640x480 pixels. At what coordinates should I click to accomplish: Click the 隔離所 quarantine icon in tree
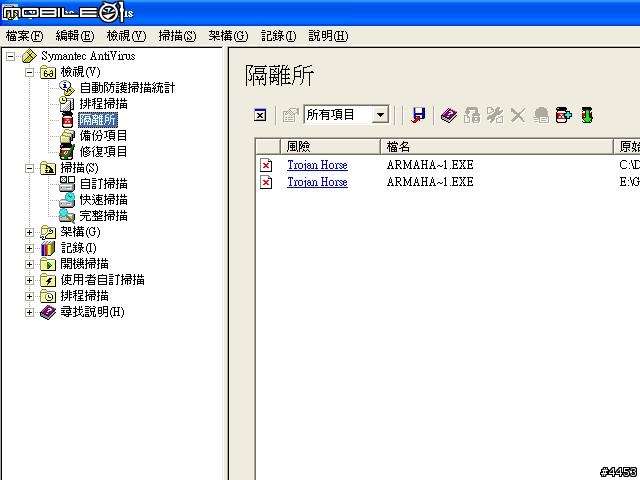tap(67, 120)
